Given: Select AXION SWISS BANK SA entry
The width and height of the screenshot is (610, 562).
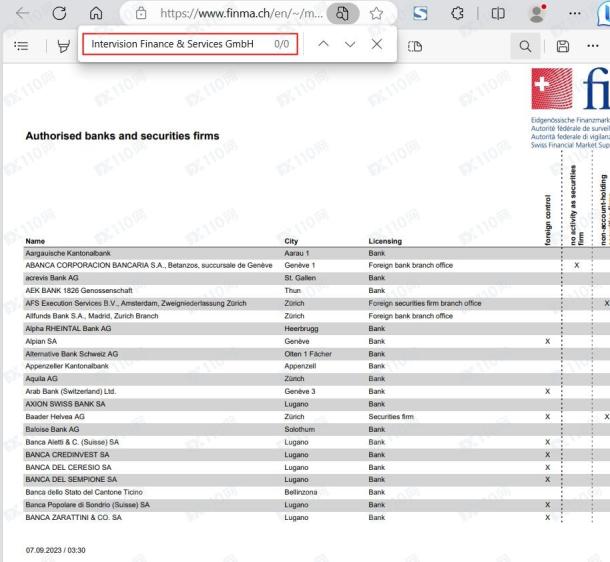Looking at the screenshot, I should pos(65,404).
